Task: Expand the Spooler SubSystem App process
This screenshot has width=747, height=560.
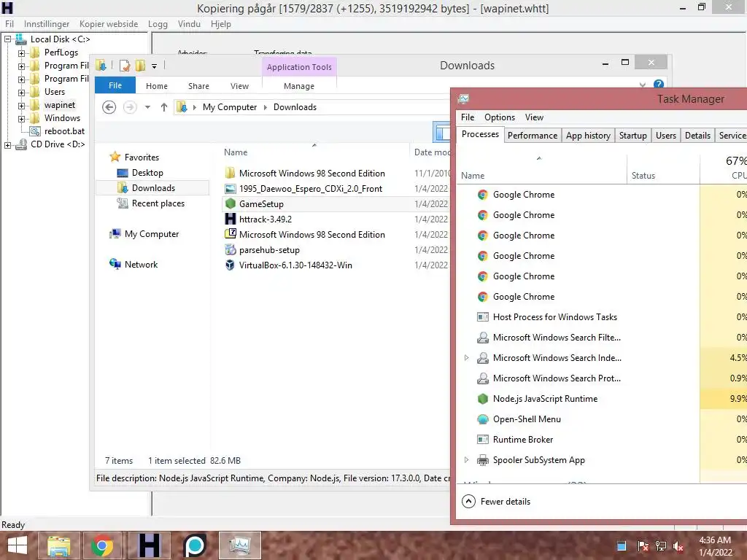Action: [466, 460]
